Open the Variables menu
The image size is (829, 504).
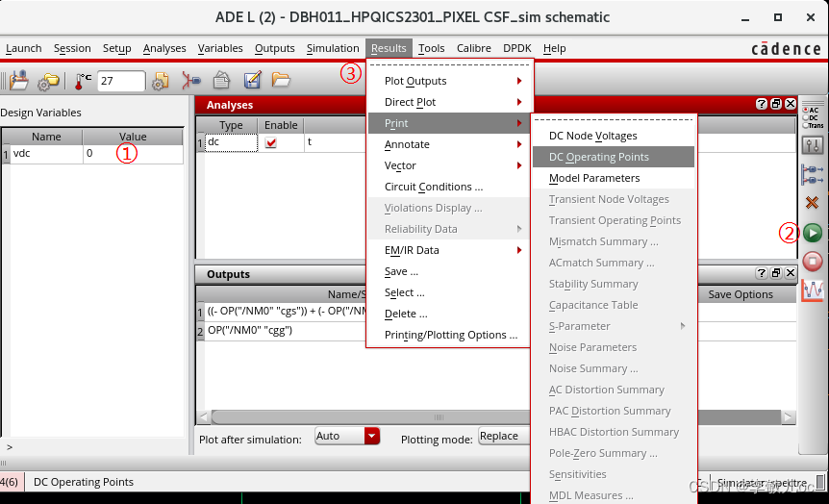click(x=220, y=48)
